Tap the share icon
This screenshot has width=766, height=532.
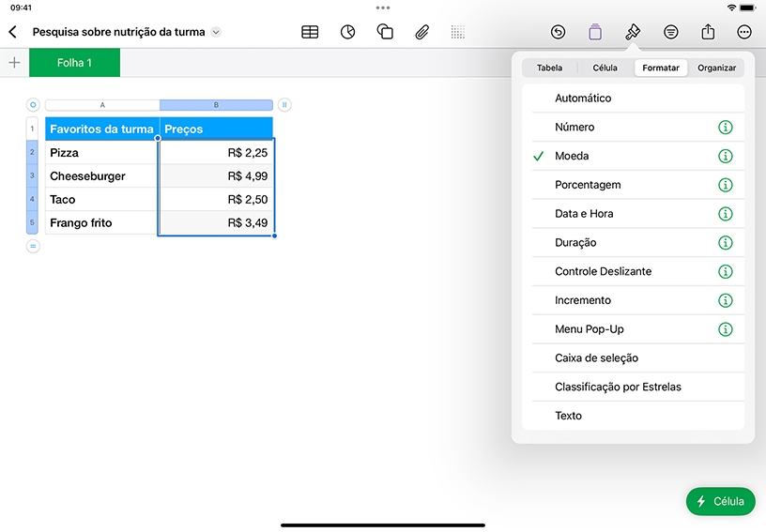click(x=708, y=32)
